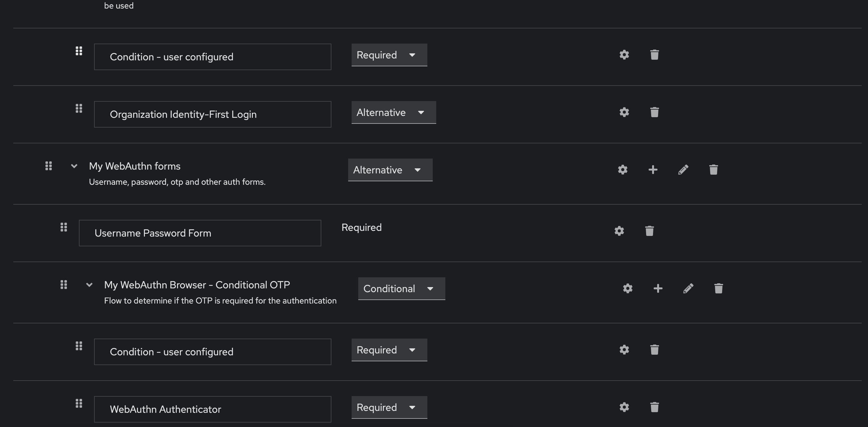The image size is (868, 427).
Task: Open requirement dropdown for Organization Identity-First Login
Action: [x=394, y=113]
